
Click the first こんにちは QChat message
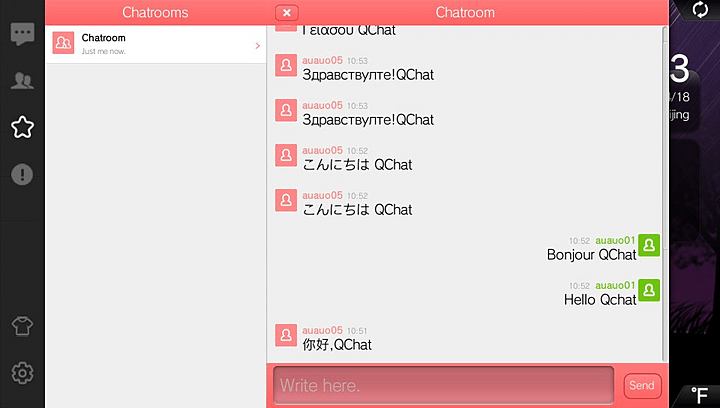tap(357, 165)
